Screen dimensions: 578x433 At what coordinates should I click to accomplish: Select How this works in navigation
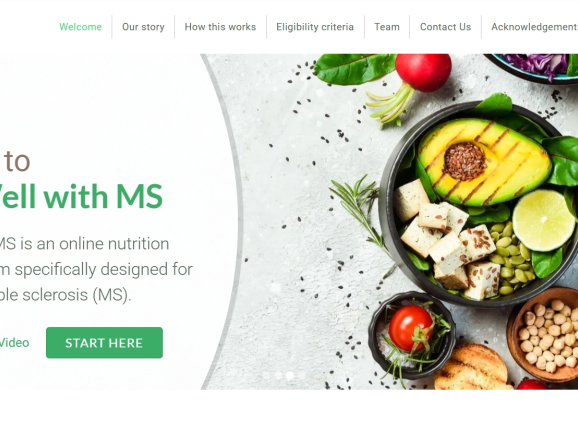pyautogui.click(x=220, y=27)
